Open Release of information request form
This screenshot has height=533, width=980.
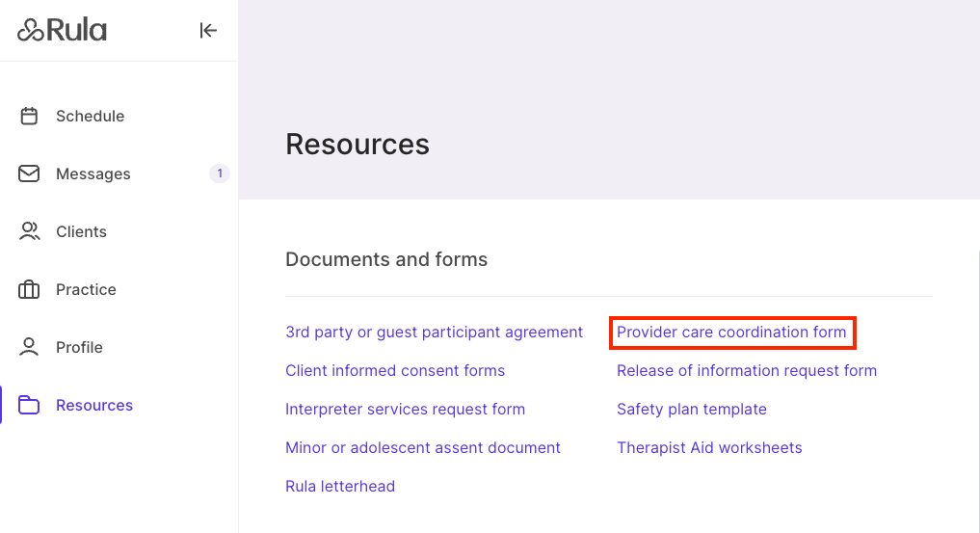pyautogui.click(x=747, y=370)
